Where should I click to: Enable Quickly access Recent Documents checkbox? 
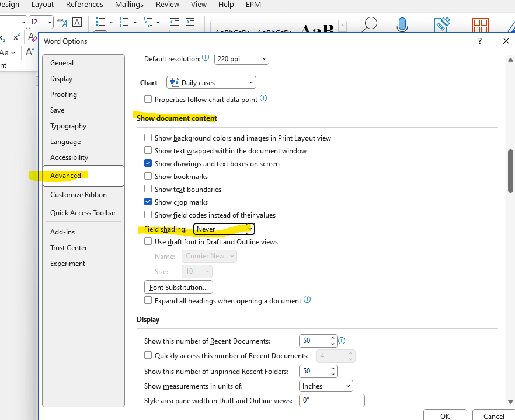(x=148, y=355)
